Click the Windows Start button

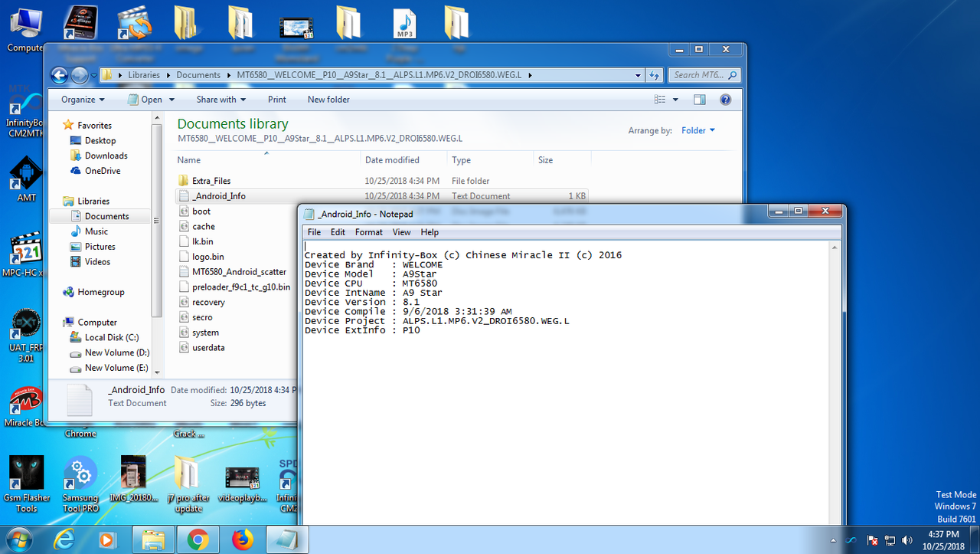[18, 540]
